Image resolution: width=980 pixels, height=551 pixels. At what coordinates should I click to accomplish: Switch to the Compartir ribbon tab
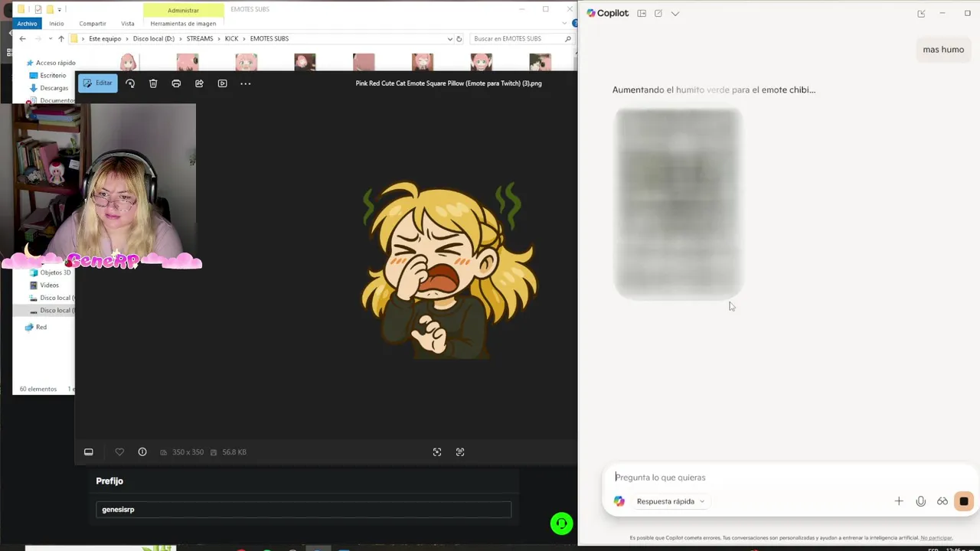click(93, 24)
